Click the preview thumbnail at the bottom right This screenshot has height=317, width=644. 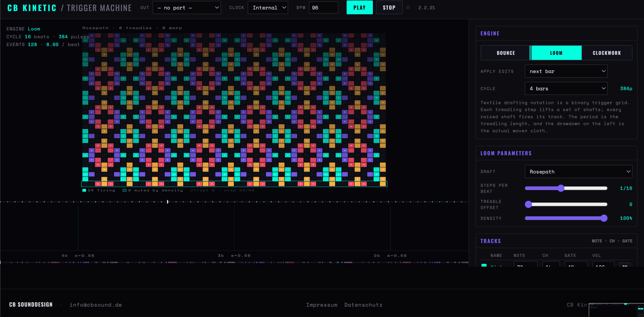coord(616,310)
